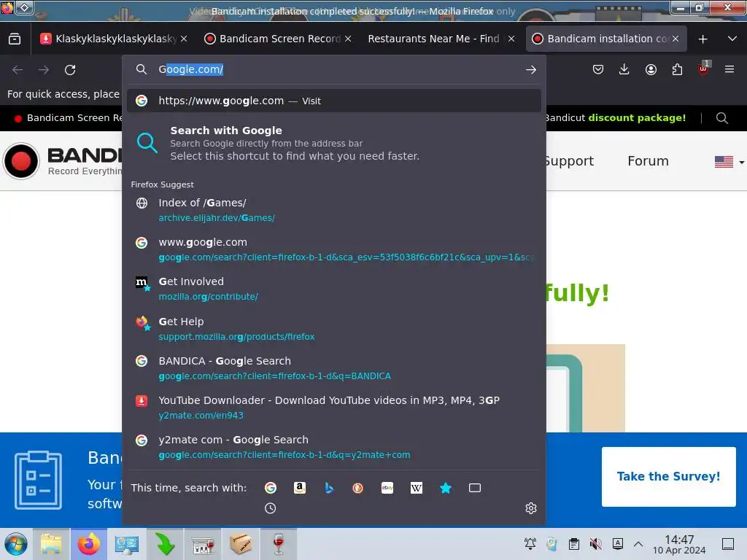
Task: Open Index of /Games/ suggestion
Action: click(333, 209)
